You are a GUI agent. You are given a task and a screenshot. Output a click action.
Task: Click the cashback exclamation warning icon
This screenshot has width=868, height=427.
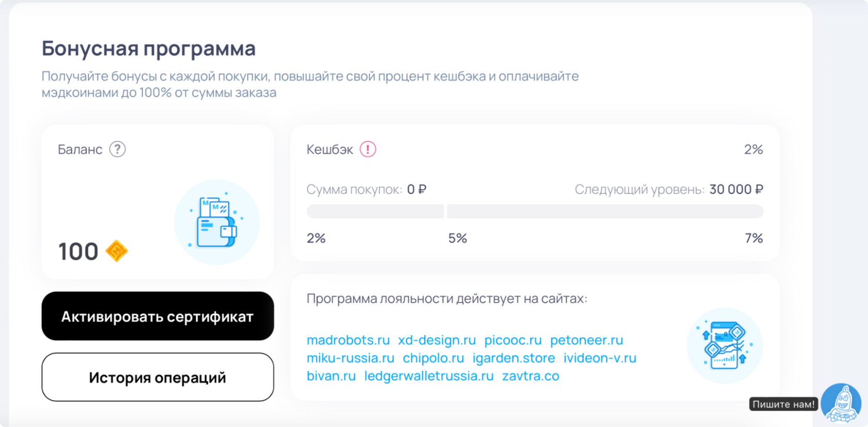point(368,149)
